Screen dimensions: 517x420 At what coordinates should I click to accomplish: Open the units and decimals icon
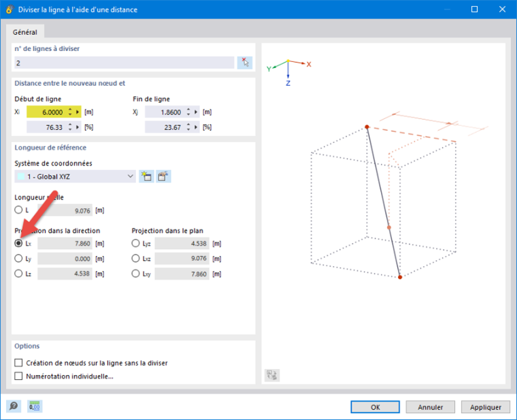click(x=34, y=406)
